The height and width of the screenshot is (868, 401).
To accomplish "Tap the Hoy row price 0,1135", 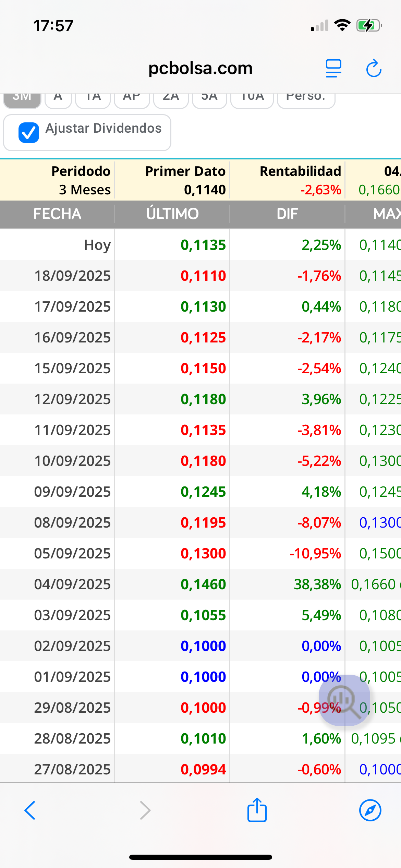I will point(203,245).
